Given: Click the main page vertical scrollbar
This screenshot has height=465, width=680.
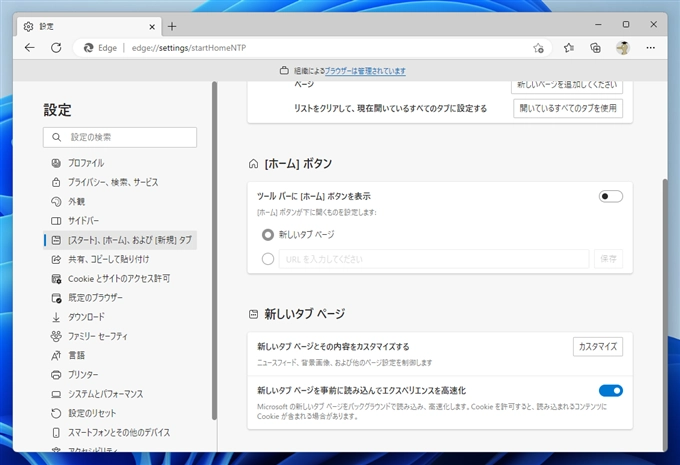Looking at the screenshot, I should coord(665,314).
